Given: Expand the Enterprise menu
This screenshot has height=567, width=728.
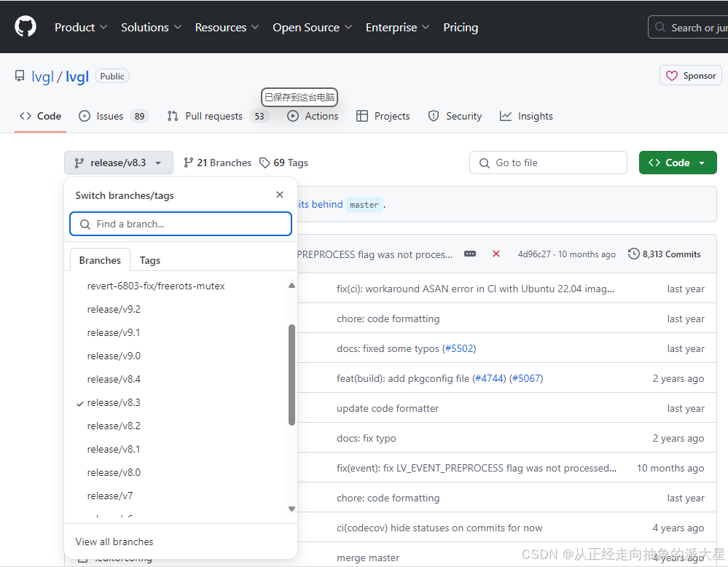Looking at the screenshot, I should 397,28.
